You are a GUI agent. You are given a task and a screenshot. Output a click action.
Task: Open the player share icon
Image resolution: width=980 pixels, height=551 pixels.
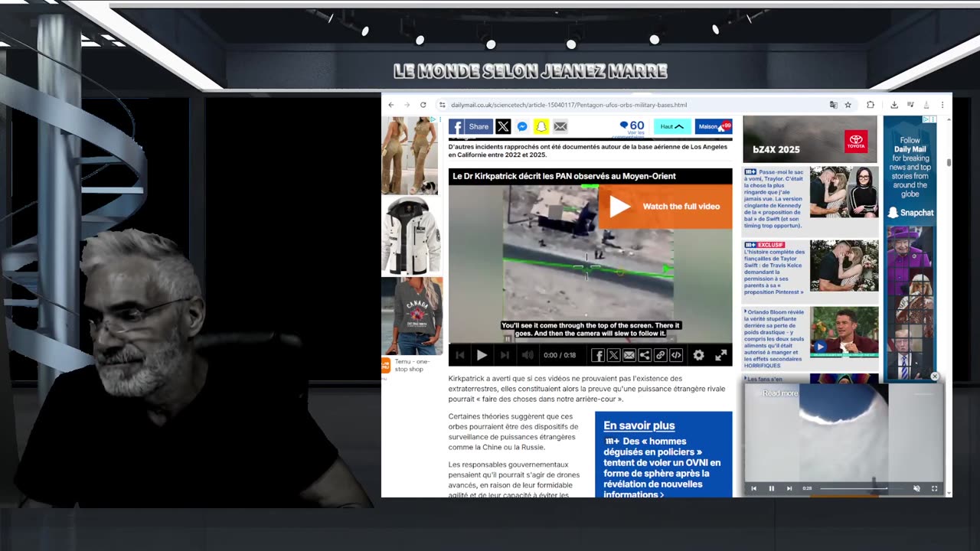pyautogui.click(x=645, y=355)
